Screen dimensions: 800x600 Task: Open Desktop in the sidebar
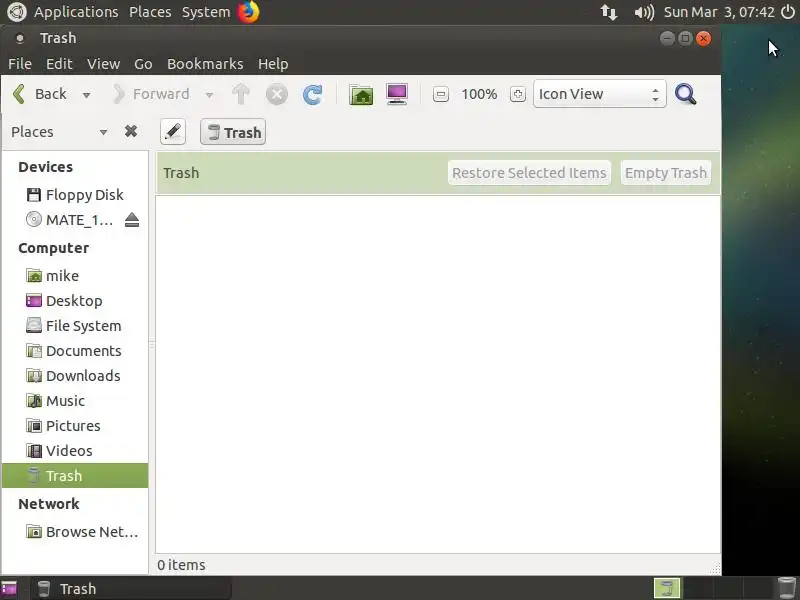click(x=75, y=301)
